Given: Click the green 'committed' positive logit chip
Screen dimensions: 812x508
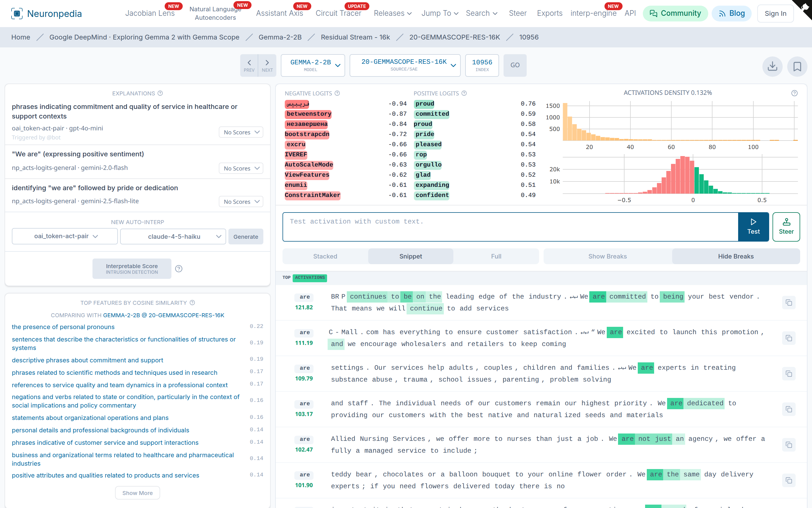Looking at the screenshot, I should (x=431, y=114).
